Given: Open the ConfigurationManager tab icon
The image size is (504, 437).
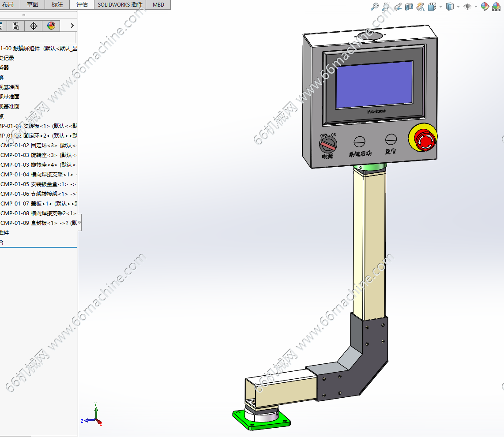Looking at the screenshot, I should pos(15,26).
